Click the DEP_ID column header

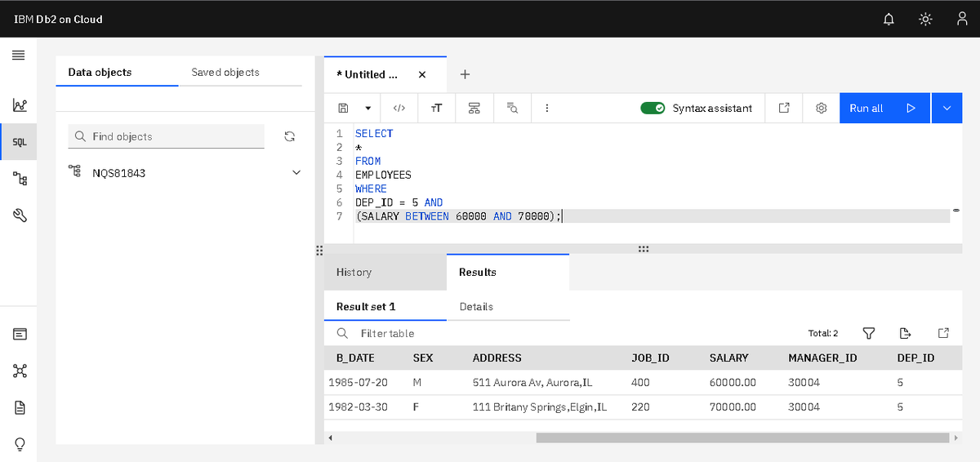(x=915, y=358)
